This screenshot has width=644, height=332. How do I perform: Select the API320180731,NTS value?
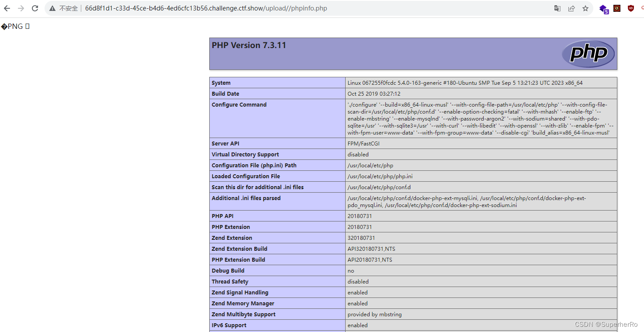[371, 249]
